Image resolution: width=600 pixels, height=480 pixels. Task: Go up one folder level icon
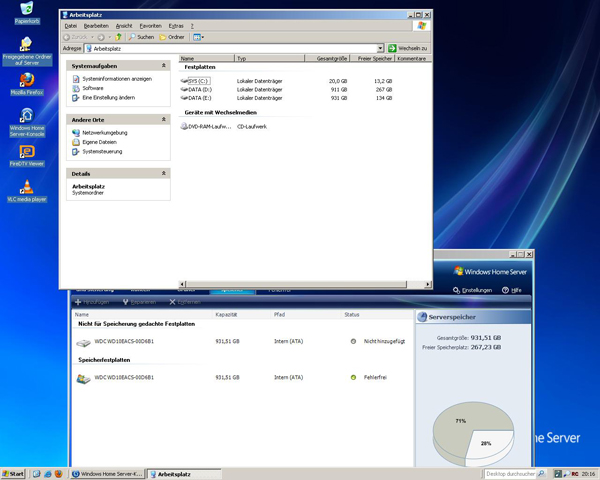118,37
